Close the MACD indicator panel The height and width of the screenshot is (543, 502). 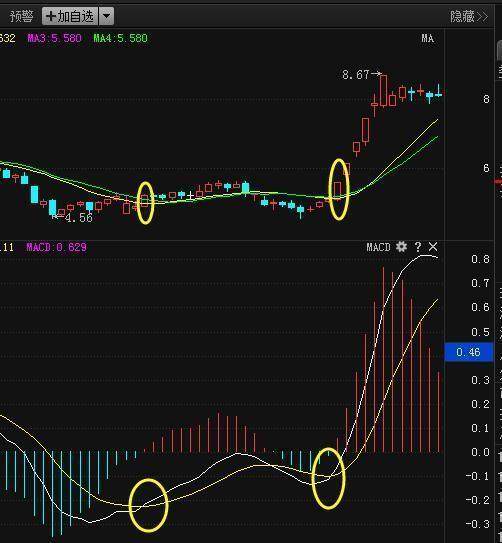point(433,247)
